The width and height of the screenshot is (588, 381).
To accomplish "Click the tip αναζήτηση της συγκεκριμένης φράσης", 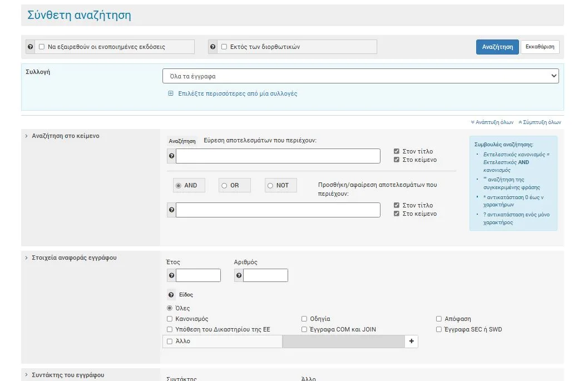I will 511,184.
